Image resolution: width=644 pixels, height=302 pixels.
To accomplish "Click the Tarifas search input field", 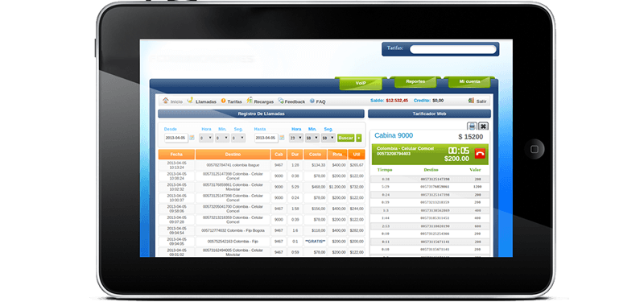I will 453,49.
